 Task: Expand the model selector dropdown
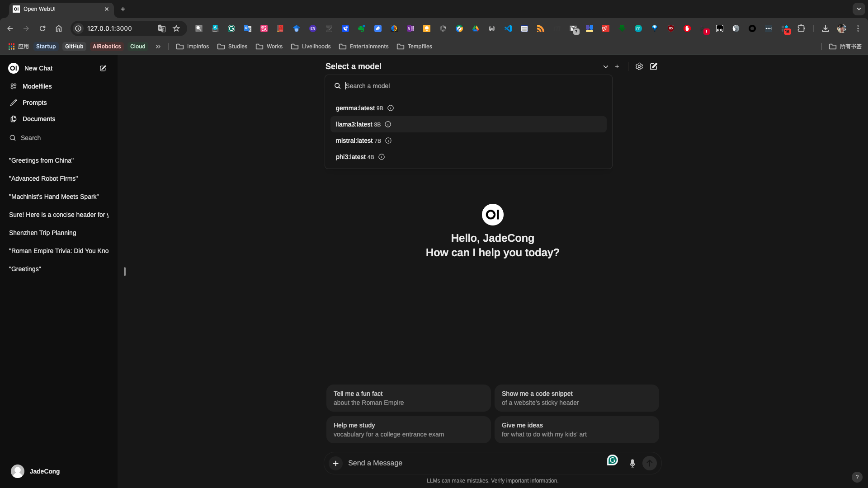click(x=605, y=66)
